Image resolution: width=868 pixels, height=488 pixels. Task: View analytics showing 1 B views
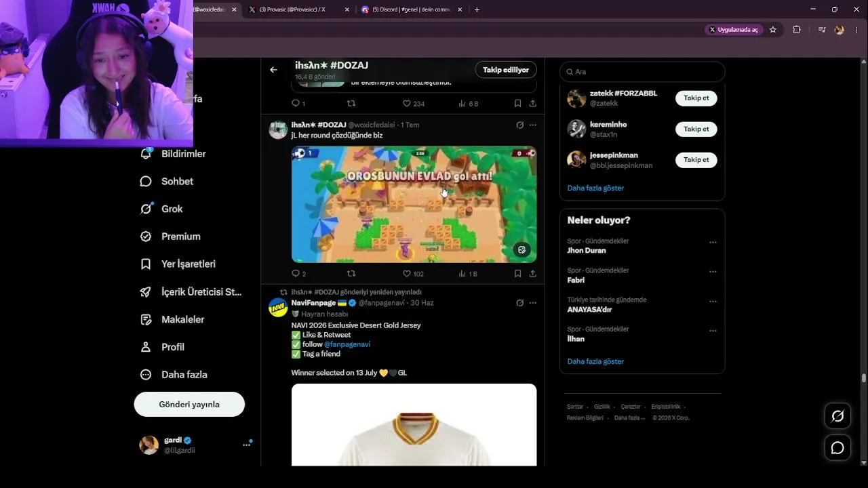(469, 274)
